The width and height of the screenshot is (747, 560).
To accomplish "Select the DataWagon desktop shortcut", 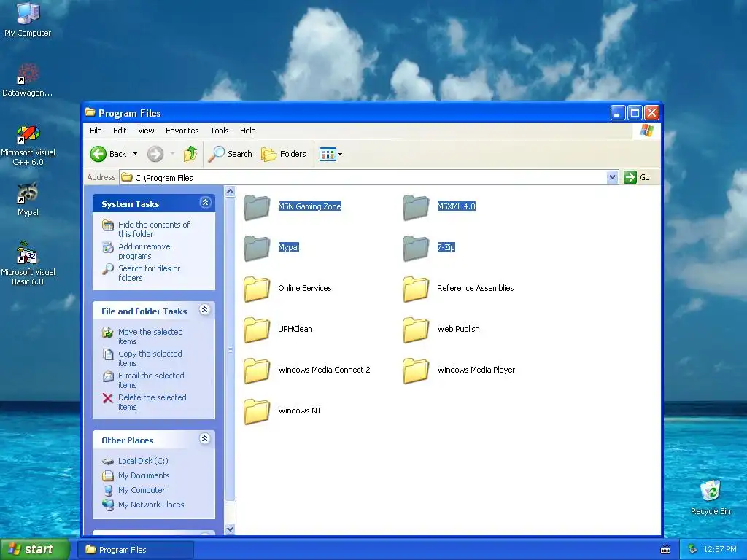I will click(x=27, y=74).
